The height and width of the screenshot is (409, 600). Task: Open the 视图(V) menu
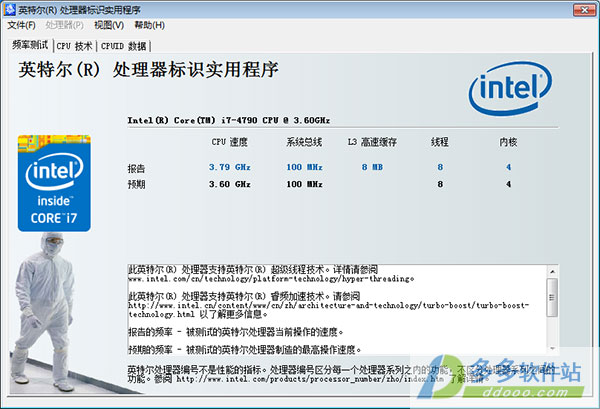(x=109, y=25)
